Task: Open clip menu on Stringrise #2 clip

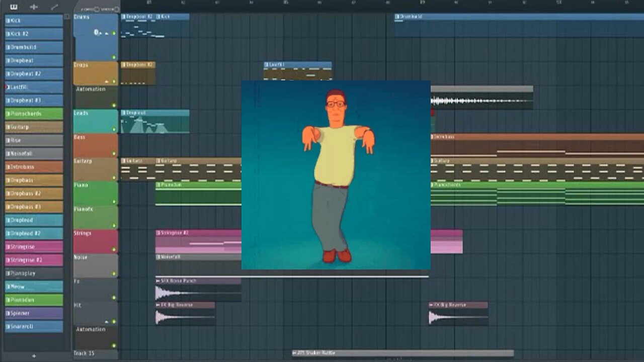Action: tap(158, 233)
